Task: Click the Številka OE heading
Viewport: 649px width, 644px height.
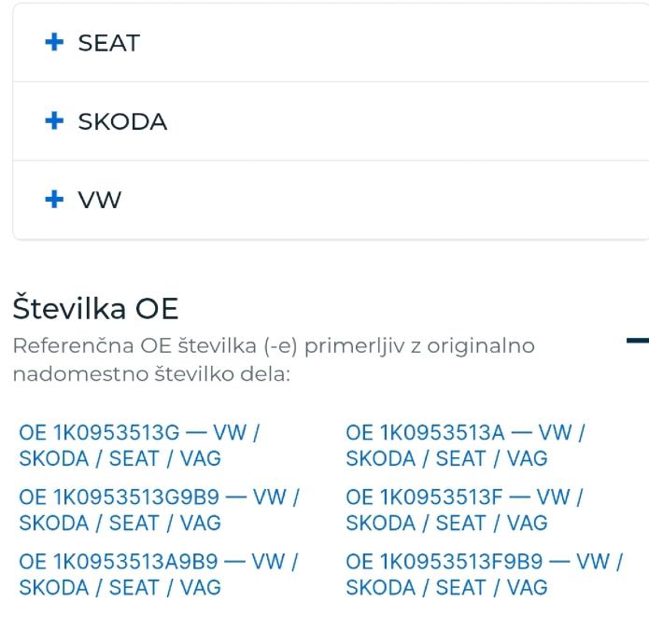Action: [x=95, y=308]
